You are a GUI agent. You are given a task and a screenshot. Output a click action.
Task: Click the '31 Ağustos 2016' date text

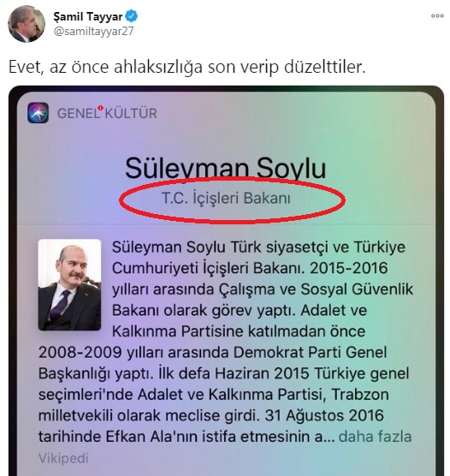[324, 415]
